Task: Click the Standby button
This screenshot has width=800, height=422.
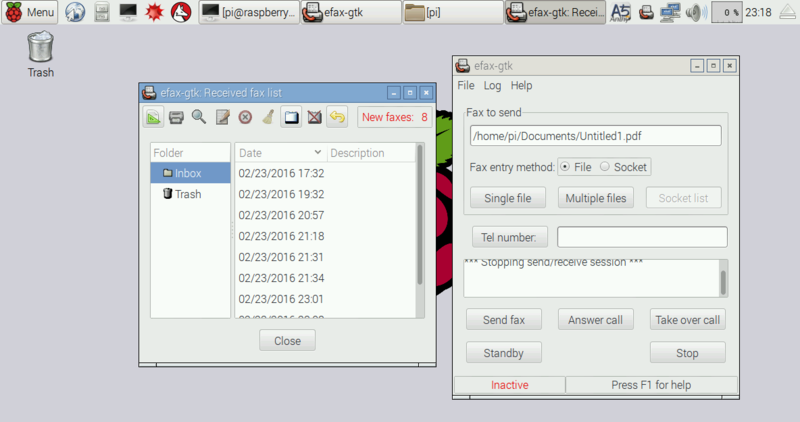Action: tap(504, 353)
